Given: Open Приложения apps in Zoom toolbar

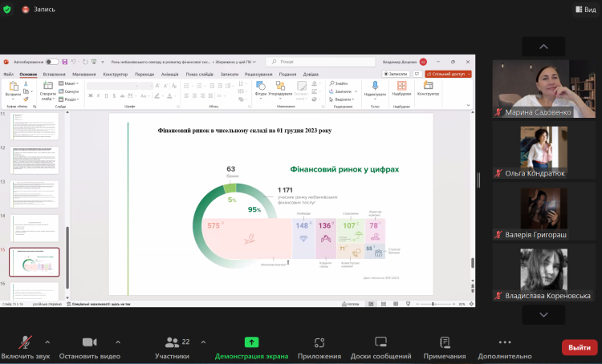Looking at the screenshot, I should [x=319, y=342].
